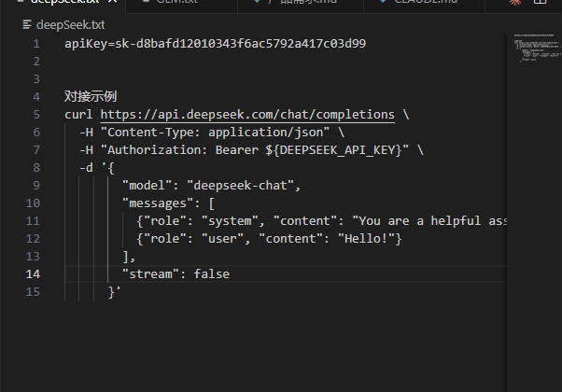Click the "role": "user" Hello! line

click(x=269, y=239)
